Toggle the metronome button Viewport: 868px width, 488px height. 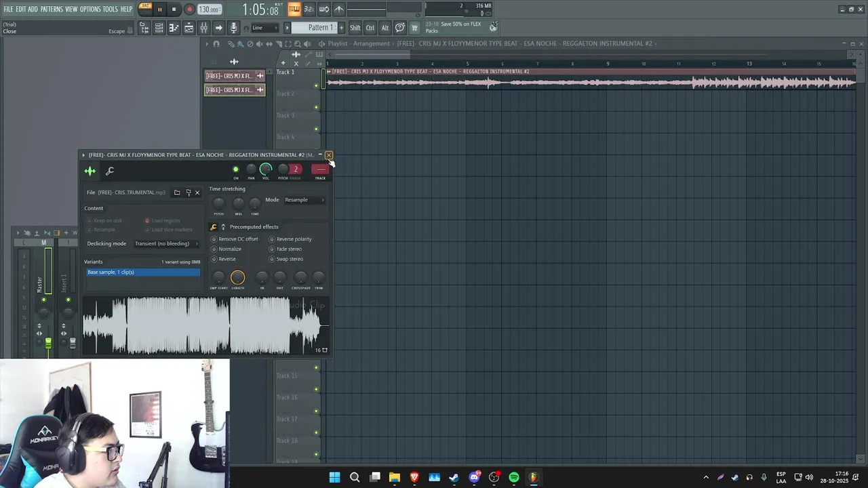tap(339, 9)
